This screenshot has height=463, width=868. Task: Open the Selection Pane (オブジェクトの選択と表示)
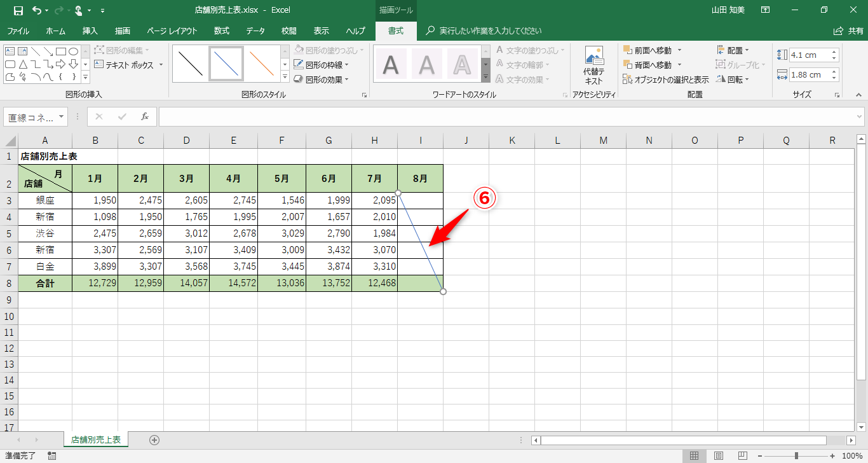pos(665,79)
